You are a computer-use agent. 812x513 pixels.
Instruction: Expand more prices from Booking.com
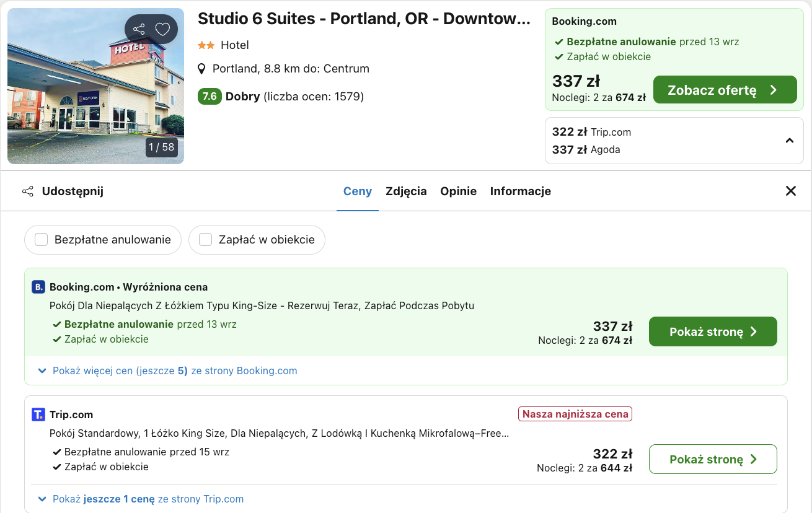tap(167, 370)
